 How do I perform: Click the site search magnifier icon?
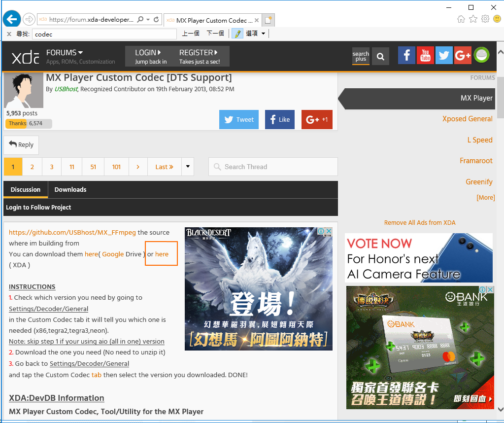pyautogui.click(x=380, y=56)
